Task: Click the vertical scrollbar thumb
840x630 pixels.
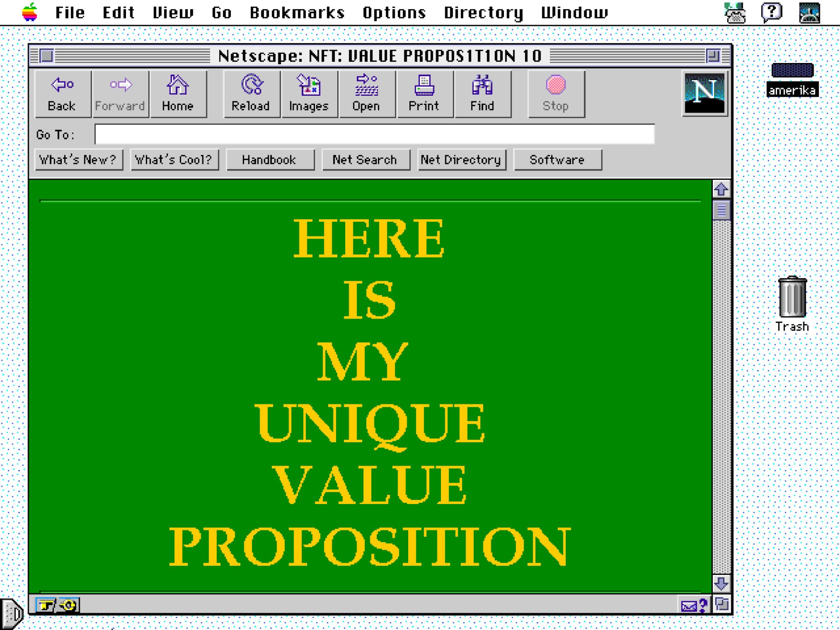Action: coord(721,210)
